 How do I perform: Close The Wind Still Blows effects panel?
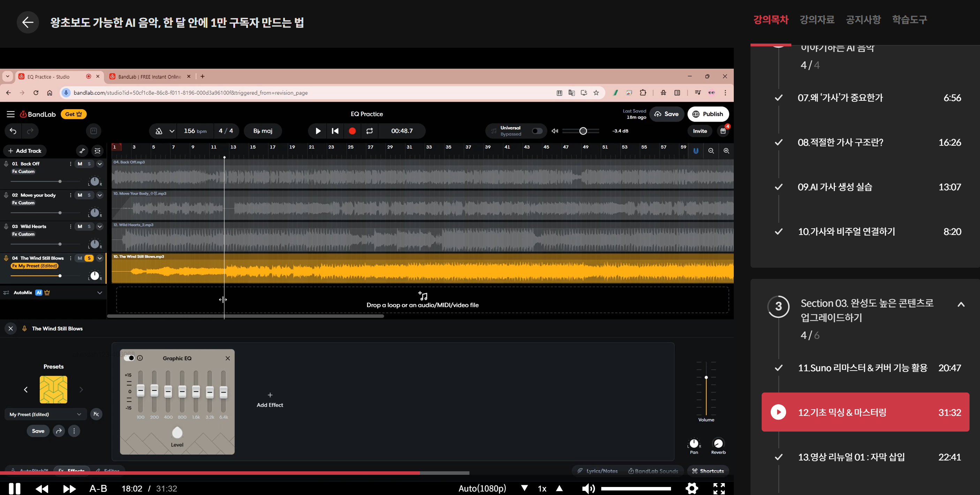pyautogui.click(x=11, y=328)
